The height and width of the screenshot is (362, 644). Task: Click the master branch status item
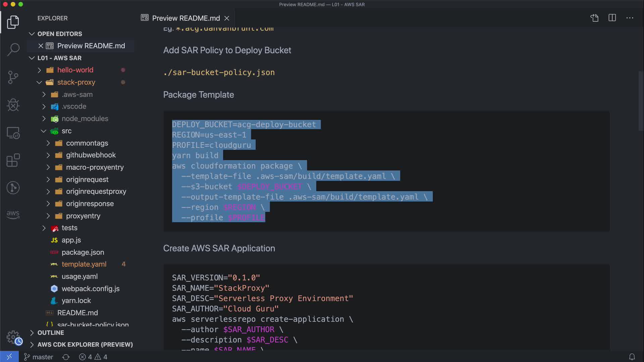[39, 357]
